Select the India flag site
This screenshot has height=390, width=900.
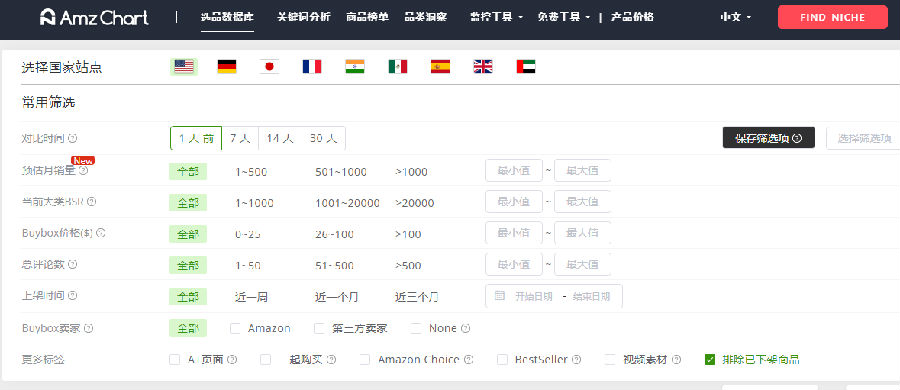pos(355,67)
